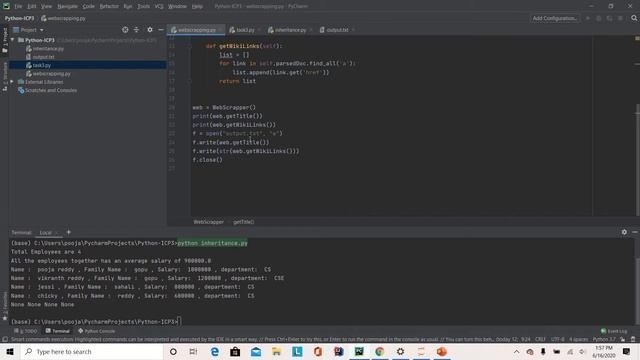Open the Navigate menu
The width and height of the screenshot is (640, 360).
coord(67,7)
